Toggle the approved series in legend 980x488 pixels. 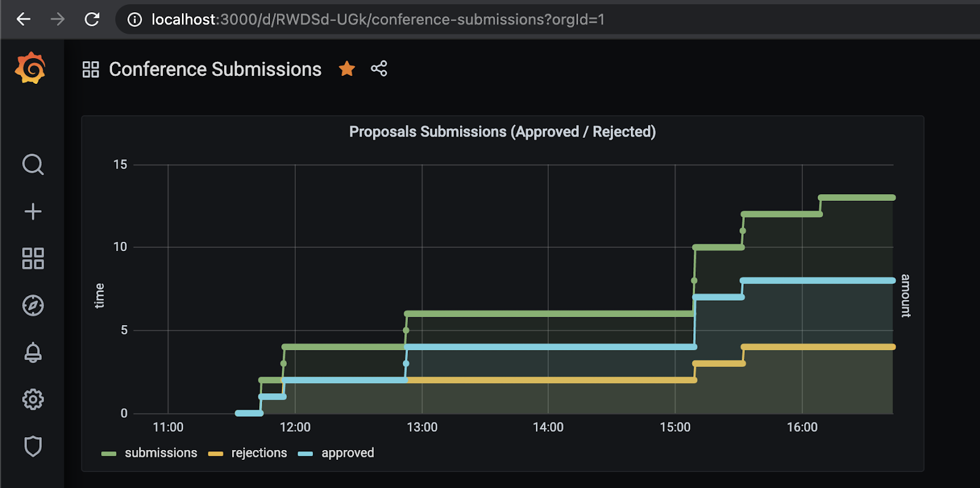pos(347,453)
